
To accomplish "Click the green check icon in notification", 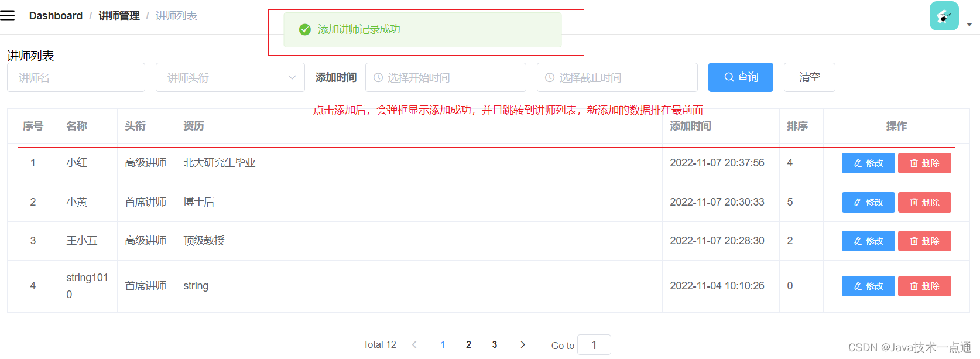I will pos(304,29).
